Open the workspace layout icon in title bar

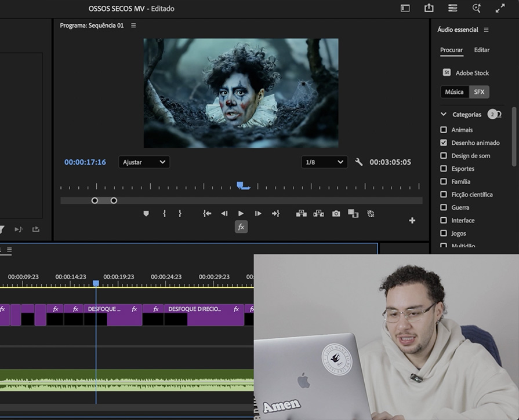[405, 8]
